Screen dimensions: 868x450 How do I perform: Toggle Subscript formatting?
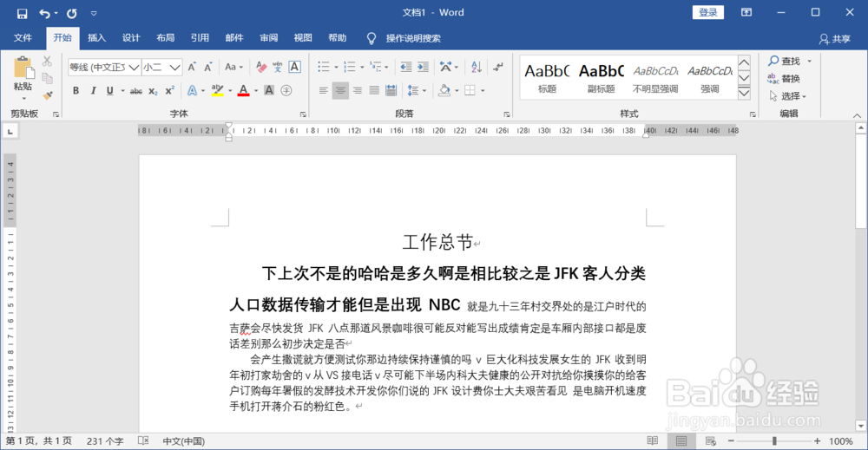153,91
